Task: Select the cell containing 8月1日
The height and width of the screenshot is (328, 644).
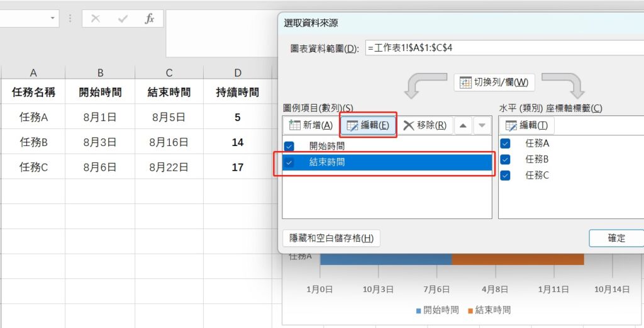Action: click(x=100, y=117)
